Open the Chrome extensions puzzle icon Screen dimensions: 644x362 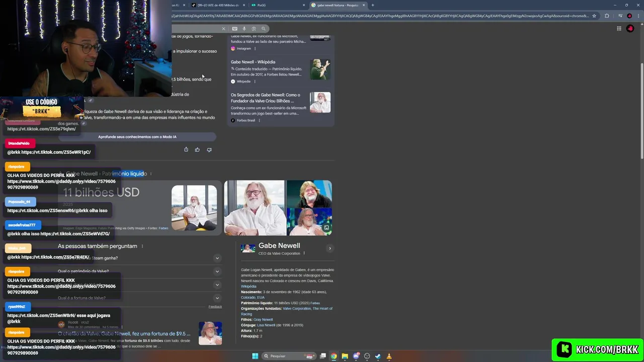[x=607, y=16]
